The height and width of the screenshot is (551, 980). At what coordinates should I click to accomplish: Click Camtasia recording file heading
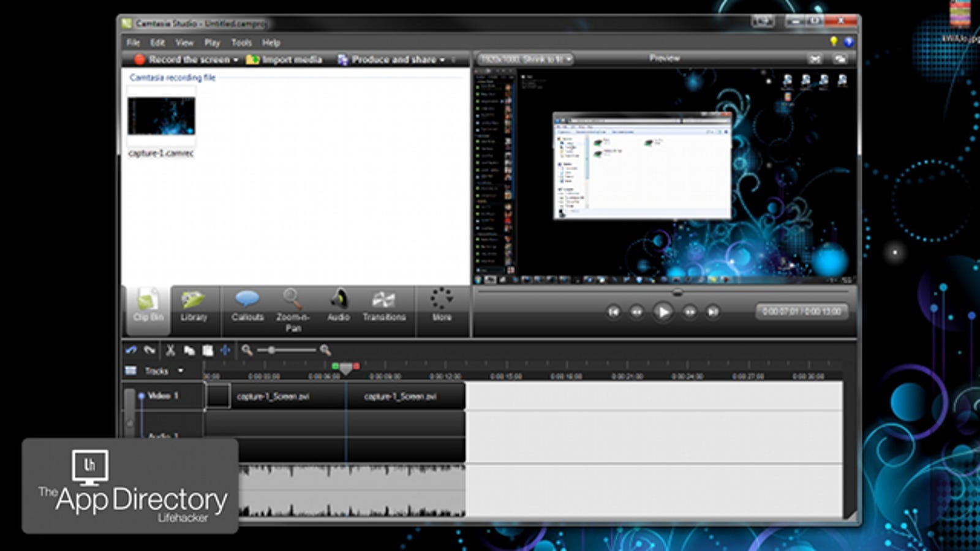click(173, 77)
